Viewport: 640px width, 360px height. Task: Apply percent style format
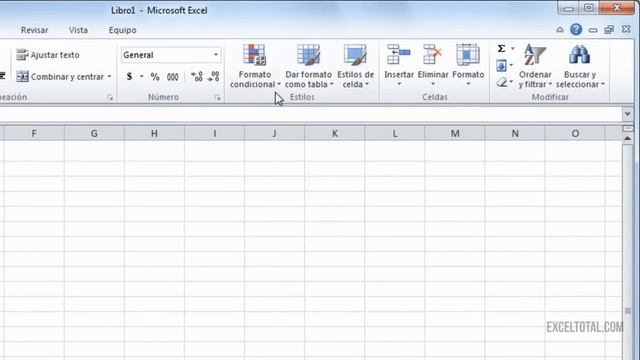pyautogui.click(x=155, y=76)
